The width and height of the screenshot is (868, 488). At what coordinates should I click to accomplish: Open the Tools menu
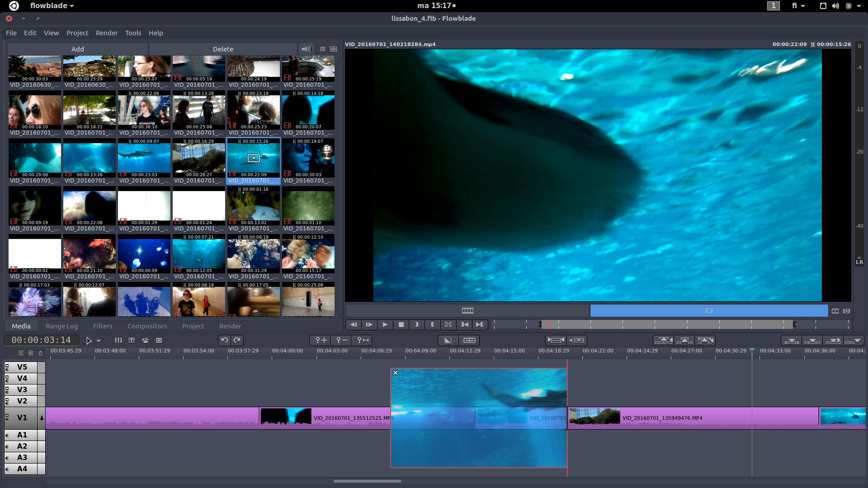pyautogui.click(x=133, y=33)
